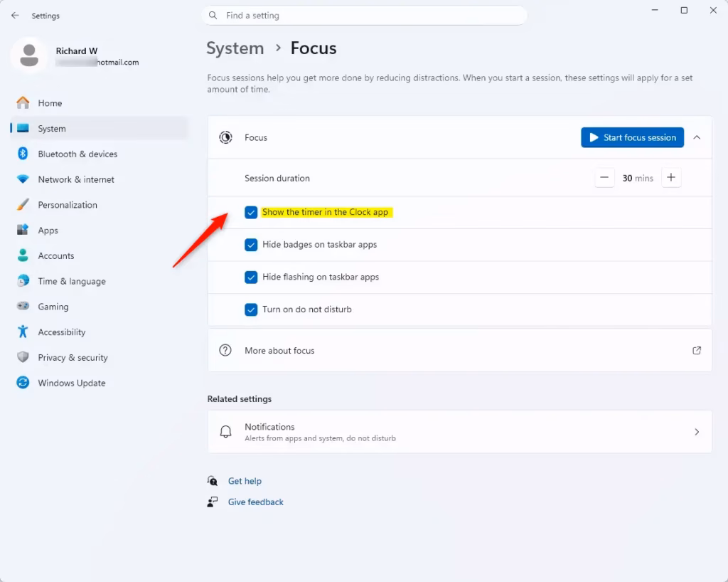Uncheck Show the timer in Clock app
This screenshot has width=728, height=582.
click(251, 212)
